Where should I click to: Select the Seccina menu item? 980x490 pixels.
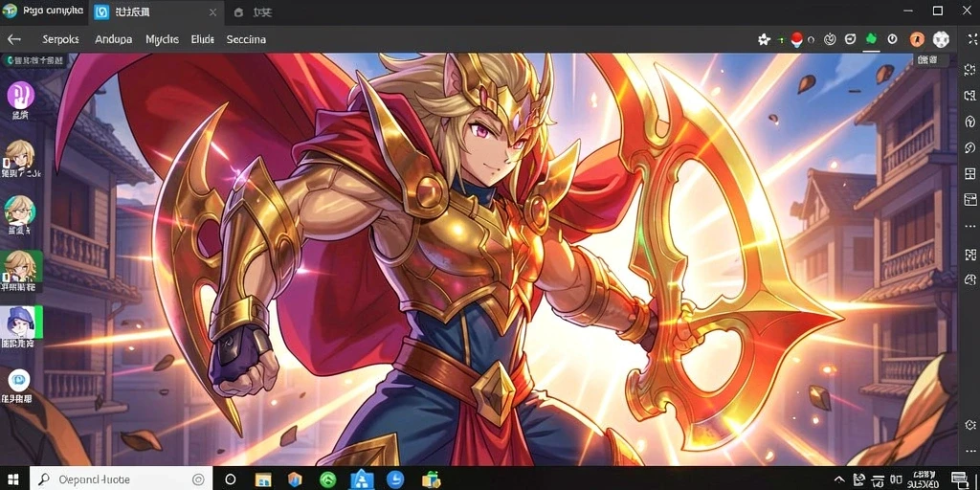(x=246, y=39)
